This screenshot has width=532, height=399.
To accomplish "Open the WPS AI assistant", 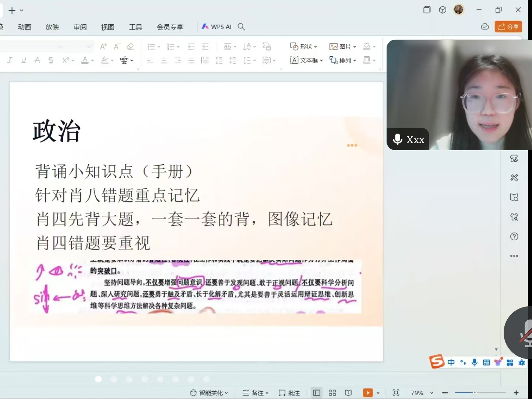I will (x=216, y=27).
